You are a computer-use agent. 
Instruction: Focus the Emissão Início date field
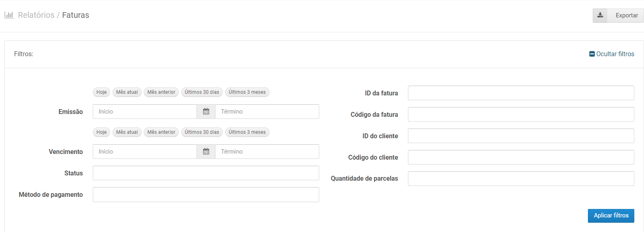pos(145,112)
